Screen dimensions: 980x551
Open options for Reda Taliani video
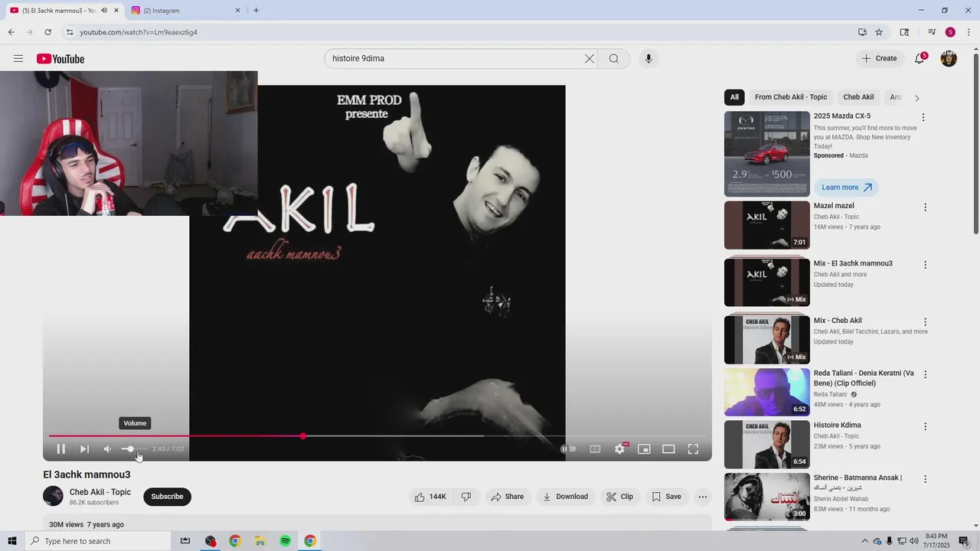pos(925,374)
